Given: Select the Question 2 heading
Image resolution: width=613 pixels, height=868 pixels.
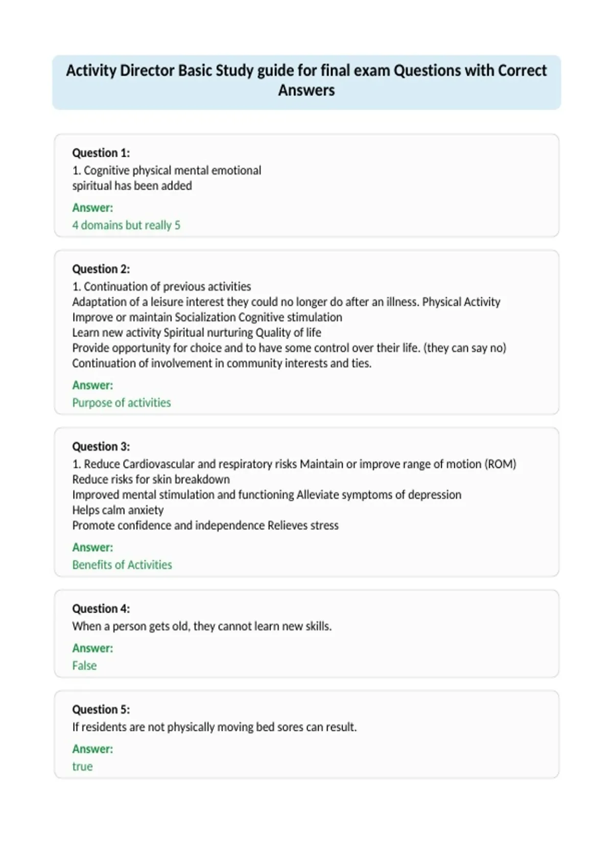Looking at the screenshot, I should [101, 269].
